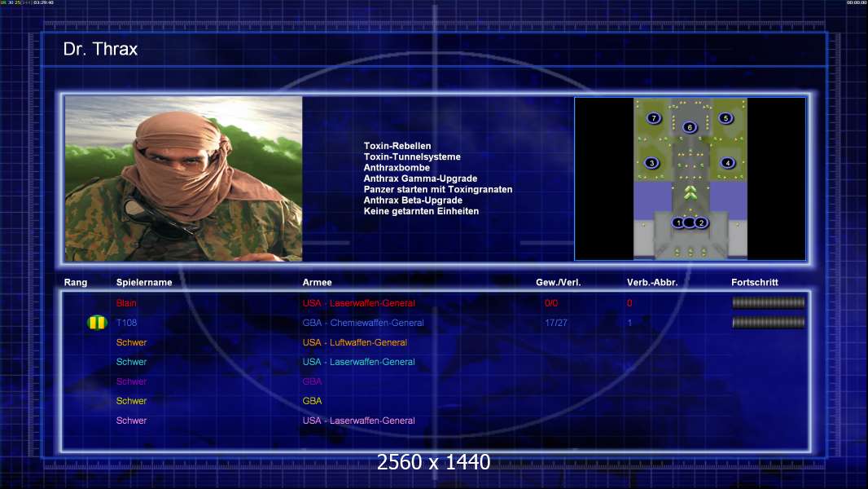Click the Dr. Thrax title heading
Image resolution: width=868 pixels, height=489 pixels.
[x=100, y=49]
